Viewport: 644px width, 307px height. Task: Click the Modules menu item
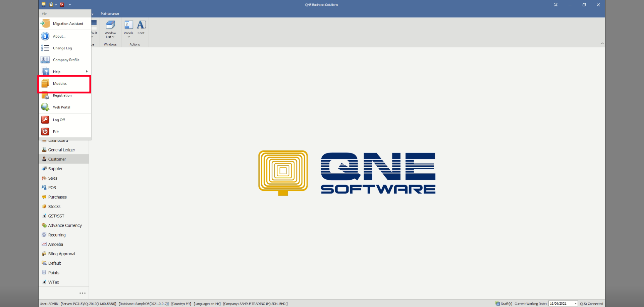click(x=65, y=84)
